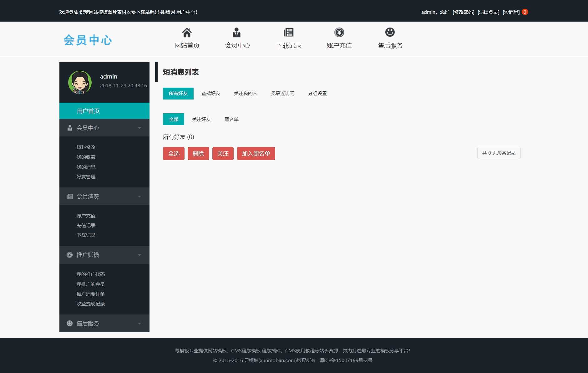This screenshot has height=373, width=588.
Task: Click the red 短消息 count badge
Action: [x=525, y=12]
